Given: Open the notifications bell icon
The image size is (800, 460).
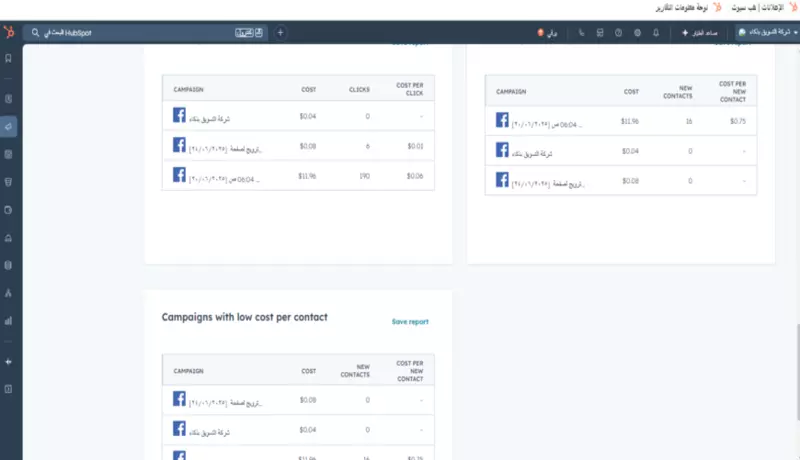Looking at the screenshot, I should (x=656, y=33).
